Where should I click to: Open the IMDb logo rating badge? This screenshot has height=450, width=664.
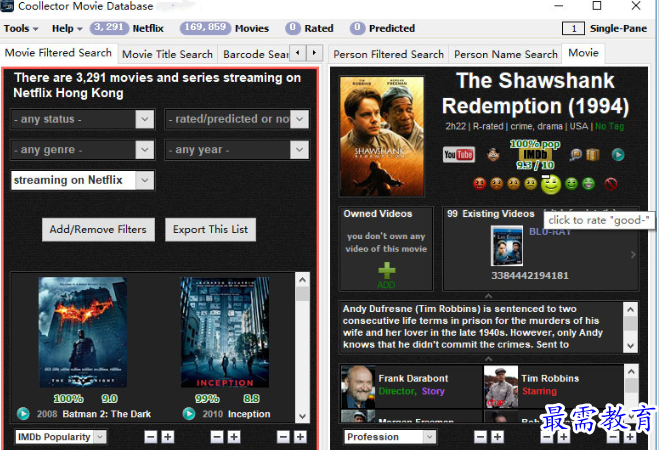click(535, 155)
